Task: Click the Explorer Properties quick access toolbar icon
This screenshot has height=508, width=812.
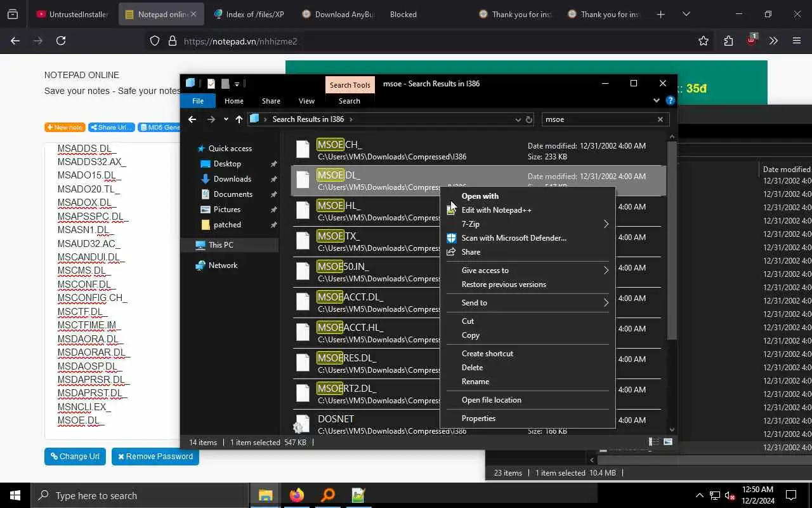Action: [211, 83]
